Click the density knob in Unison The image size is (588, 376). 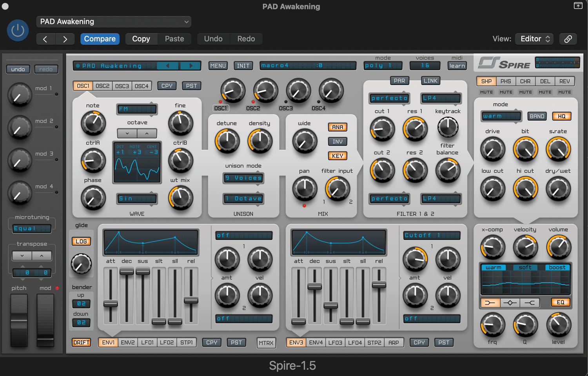pyautogui.click(x=260, y=141)
